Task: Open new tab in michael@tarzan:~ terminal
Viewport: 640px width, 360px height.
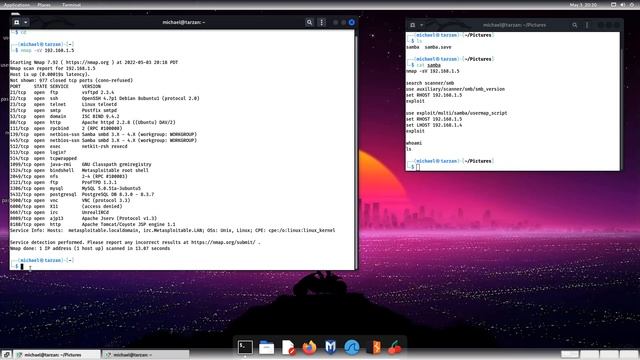Action: (16, 22)
